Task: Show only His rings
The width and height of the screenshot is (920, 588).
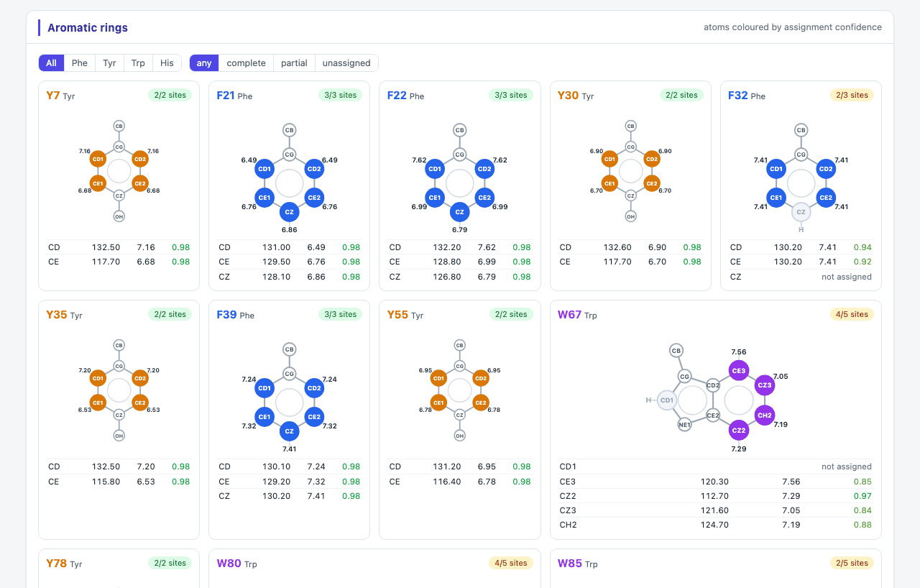Action: tap(167, 63)
